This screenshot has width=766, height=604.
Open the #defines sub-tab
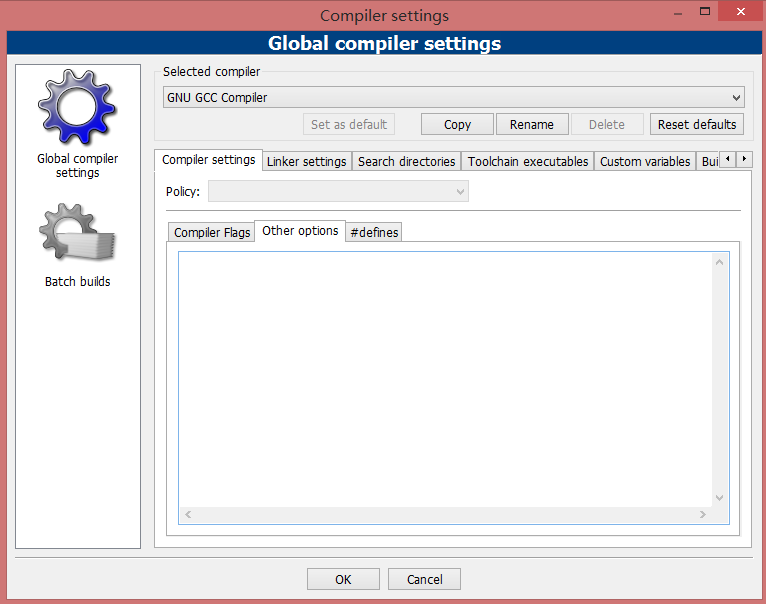click(x=374, y=232)
